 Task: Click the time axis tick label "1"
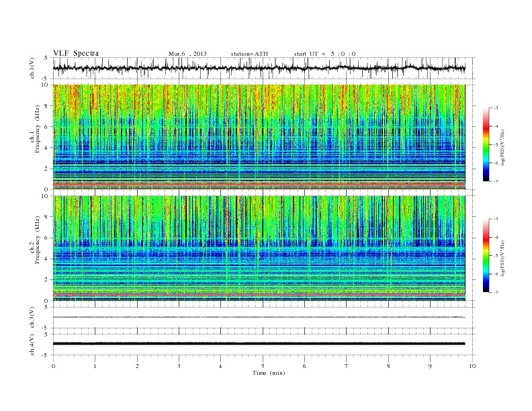pos(95,366)
